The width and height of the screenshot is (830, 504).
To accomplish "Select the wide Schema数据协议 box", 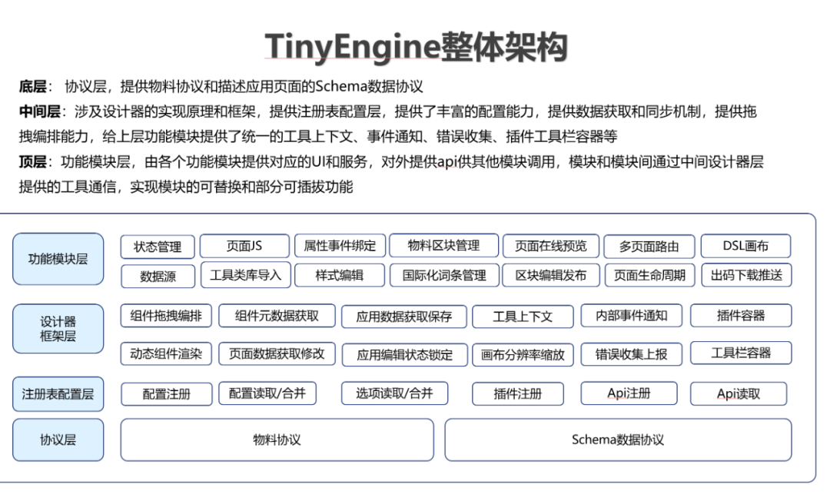I will 618,440.
